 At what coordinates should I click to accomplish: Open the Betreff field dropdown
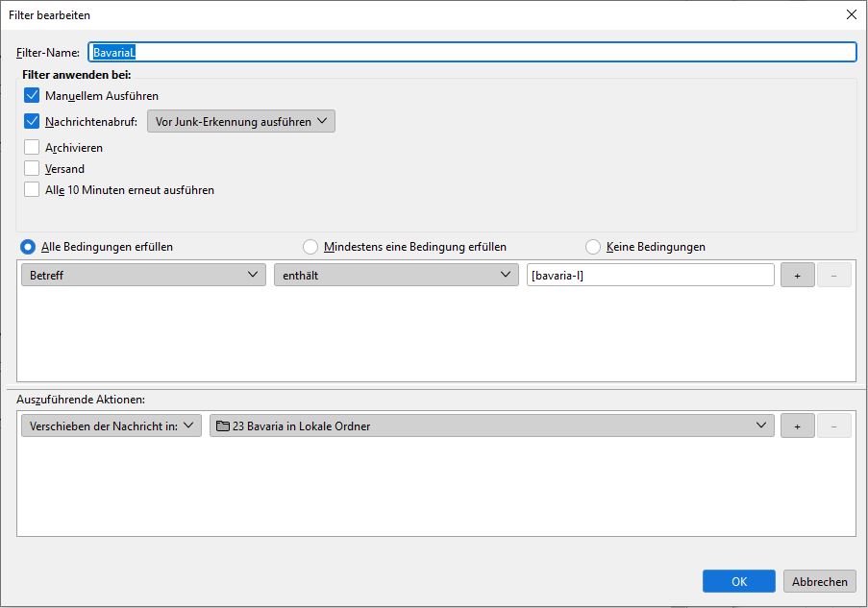click(x=143, y=276)
